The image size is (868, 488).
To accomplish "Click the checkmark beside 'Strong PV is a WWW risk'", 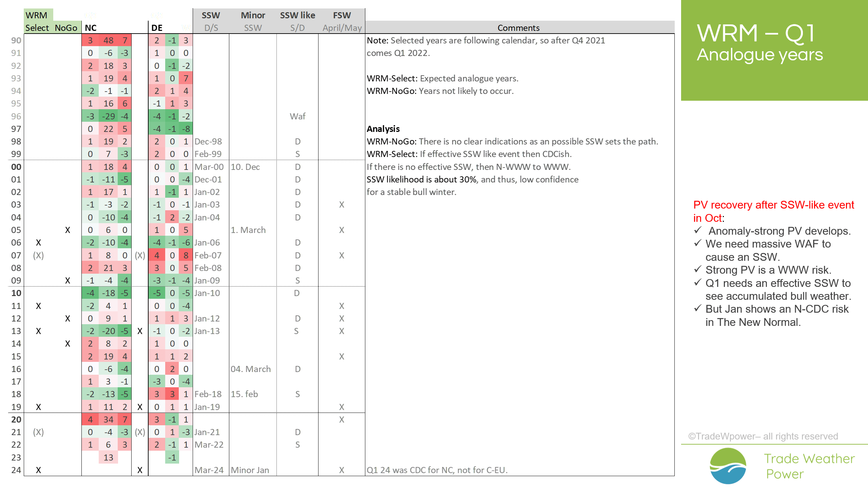I will (698, 270).
